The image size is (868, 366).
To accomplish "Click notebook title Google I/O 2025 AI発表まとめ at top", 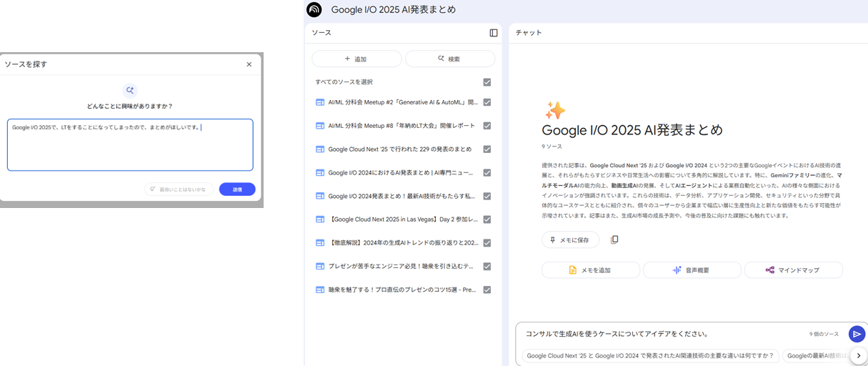I will (x=394, y=10).
